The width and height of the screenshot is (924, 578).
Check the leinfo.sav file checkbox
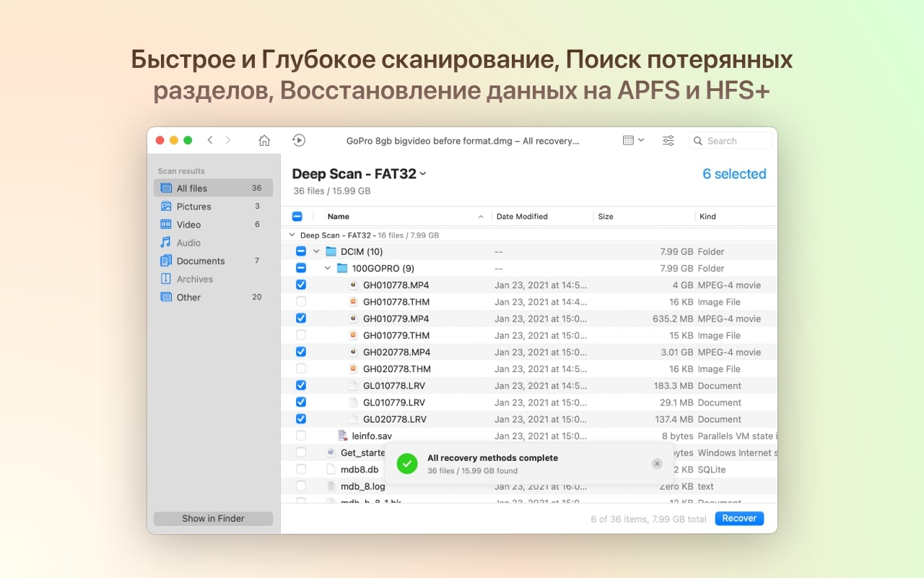coord(300,436)
